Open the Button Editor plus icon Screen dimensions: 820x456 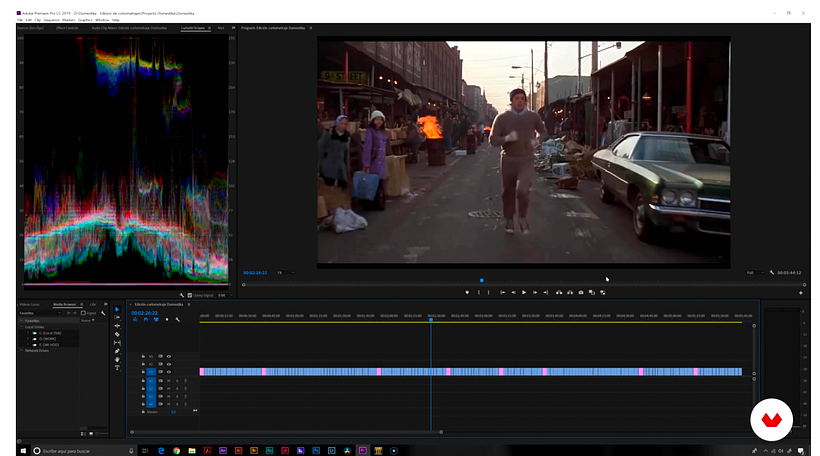pos(801,293)
